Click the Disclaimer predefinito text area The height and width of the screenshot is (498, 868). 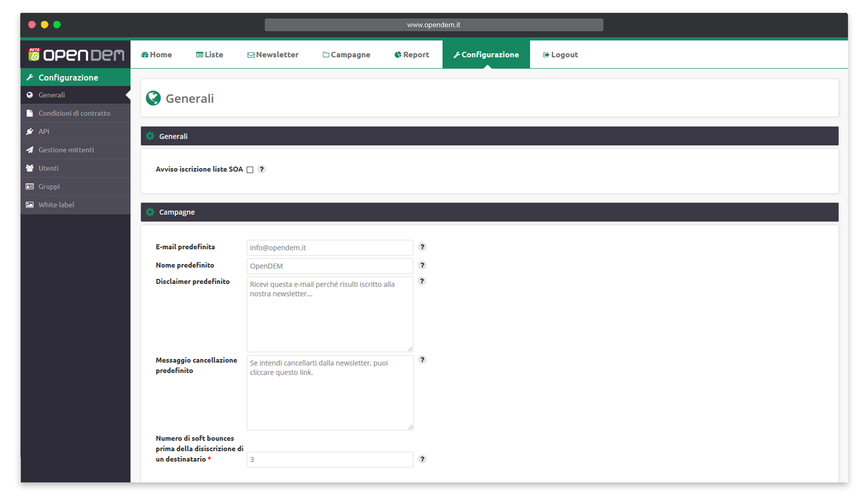(330, 314)
